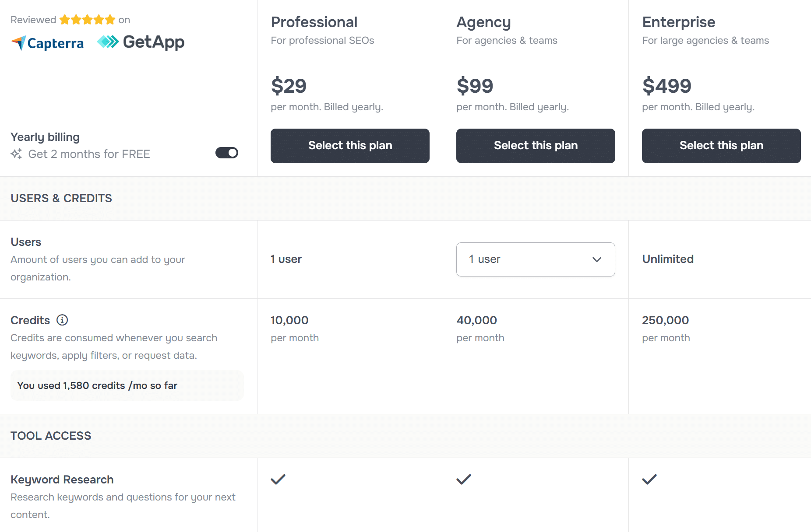
Task: Expand the TOOL ACCESS section header
Action: coord(51,435)
